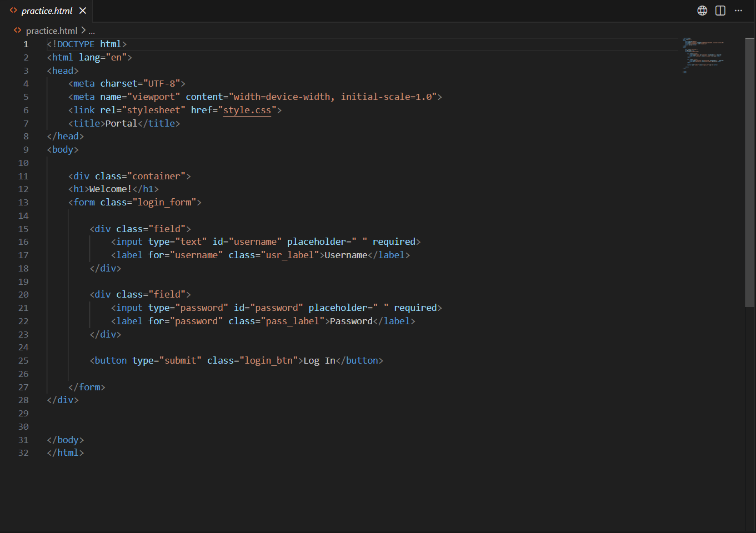756x533 pixels.
Task: Click the closing head tag on line 8
Action: pos(66,136)
